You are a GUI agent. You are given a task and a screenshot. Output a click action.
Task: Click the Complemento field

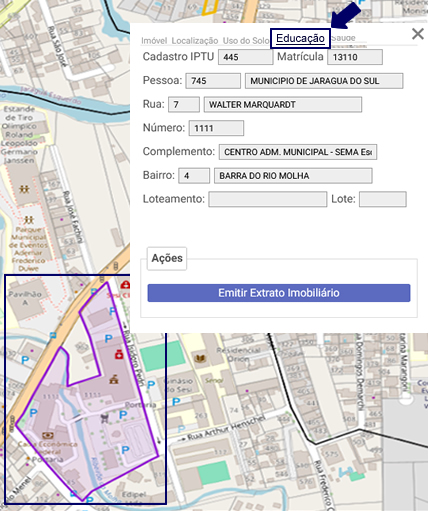pyautogui.click(x=298, y=152)
